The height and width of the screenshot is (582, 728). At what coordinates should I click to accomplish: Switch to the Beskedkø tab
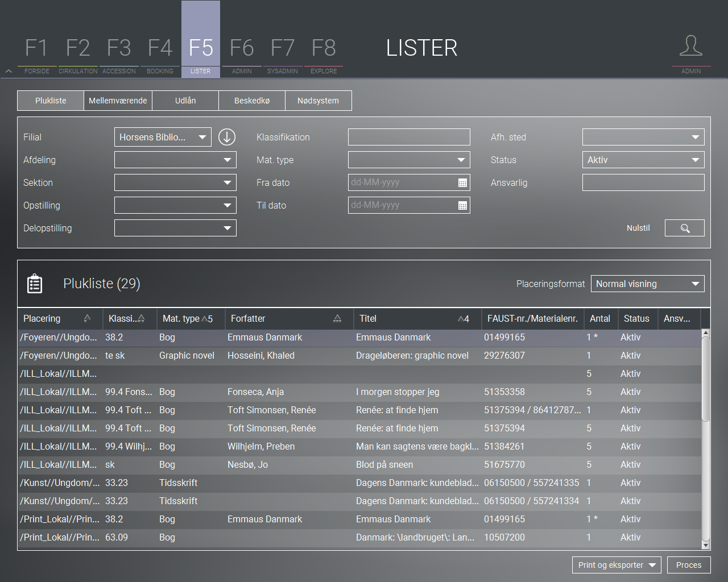coord(252,101)
